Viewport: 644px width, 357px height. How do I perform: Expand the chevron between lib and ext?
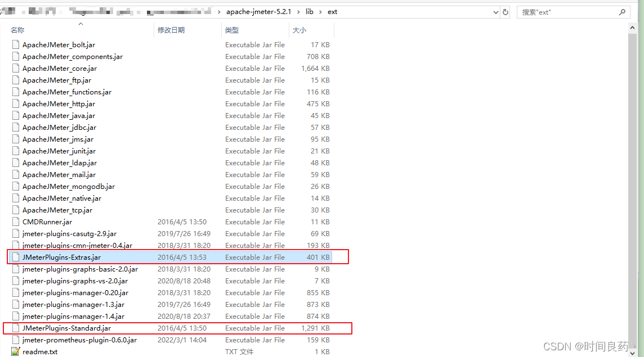click(320, 12)
